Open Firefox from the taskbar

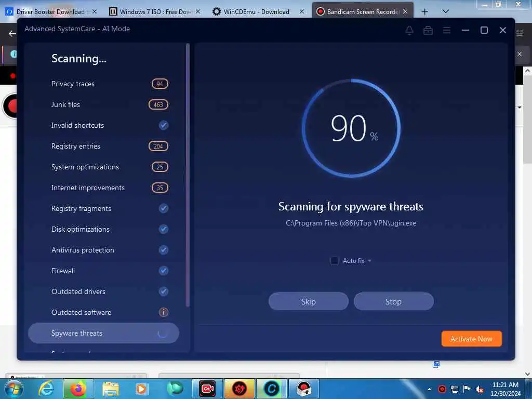pyautogui.click(x=78, y=389)
